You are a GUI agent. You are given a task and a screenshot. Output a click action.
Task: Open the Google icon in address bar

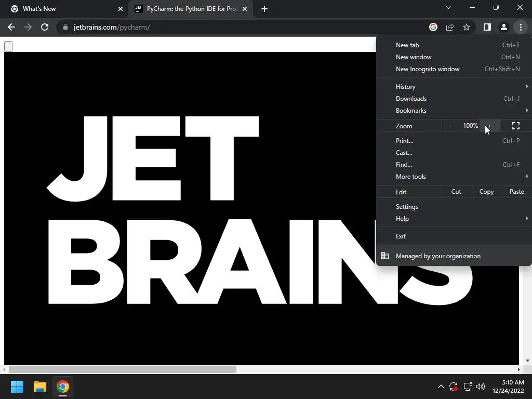point(433,27)
